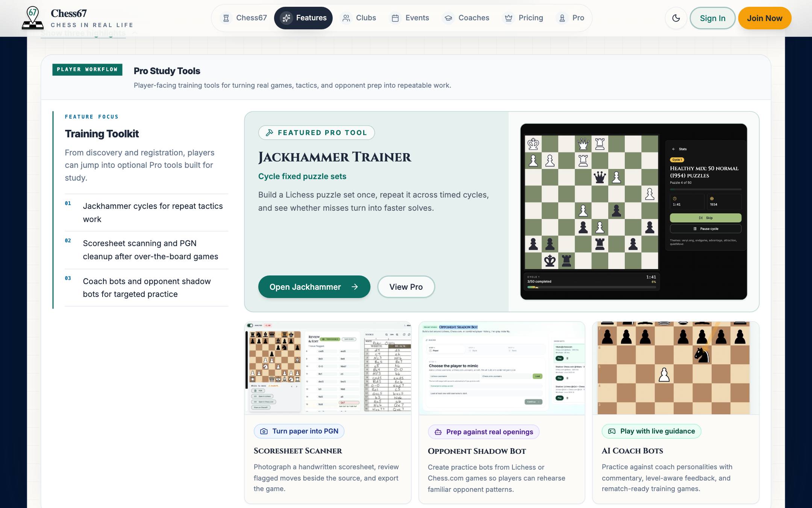Go to Clubs in navigation
Screen dimensions: 812x508
click(x=359, y=18)
